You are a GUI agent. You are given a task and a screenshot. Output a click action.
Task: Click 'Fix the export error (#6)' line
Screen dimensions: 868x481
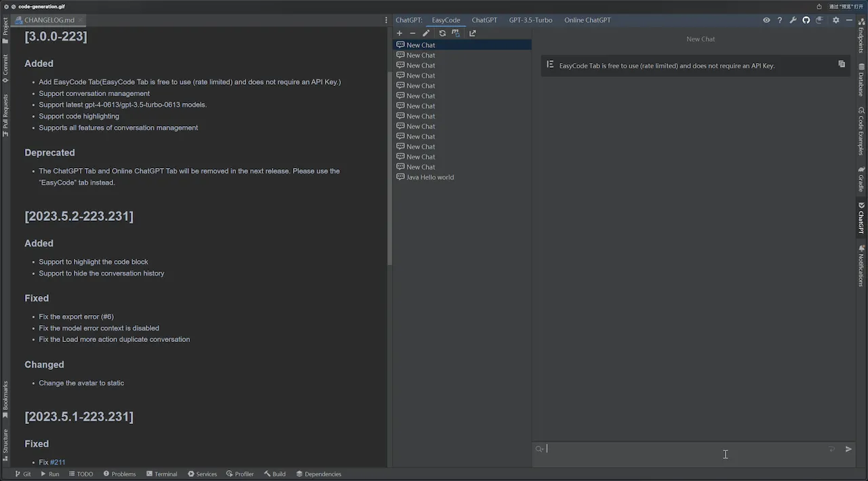pyautogui.click(x=76, y=316)
